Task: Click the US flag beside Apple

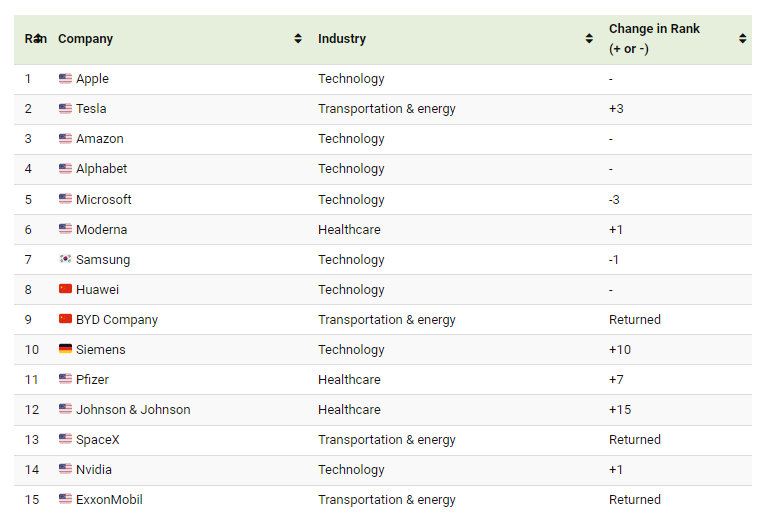Action: (65, 79)
